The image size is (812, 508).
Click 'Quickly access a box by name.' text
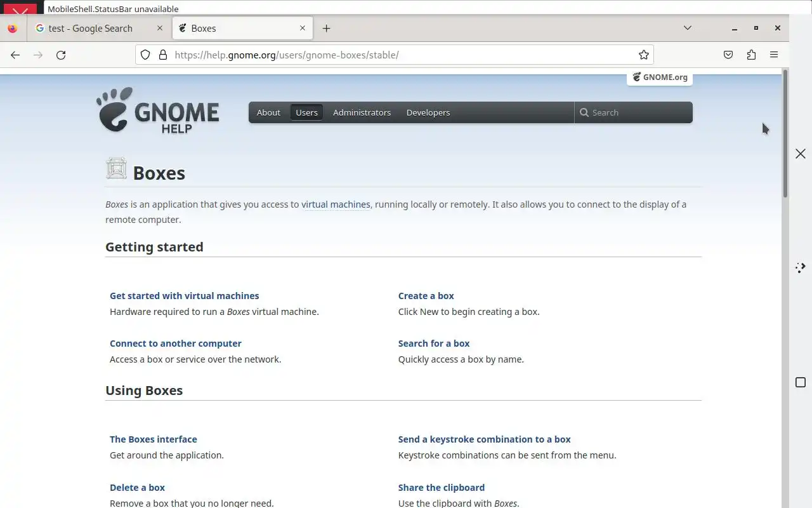(x=461, y=359)
